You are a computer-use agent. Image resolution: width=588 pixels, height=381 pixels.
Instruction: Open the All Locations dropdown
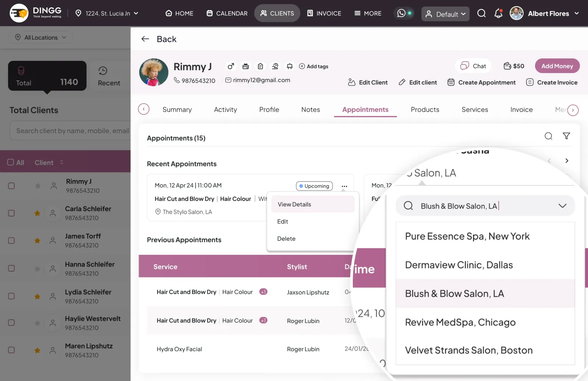click(40, 37)
